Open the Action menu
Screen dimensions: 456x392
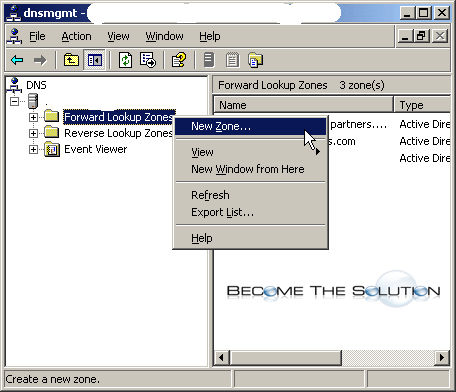click(x=76, y=36)
